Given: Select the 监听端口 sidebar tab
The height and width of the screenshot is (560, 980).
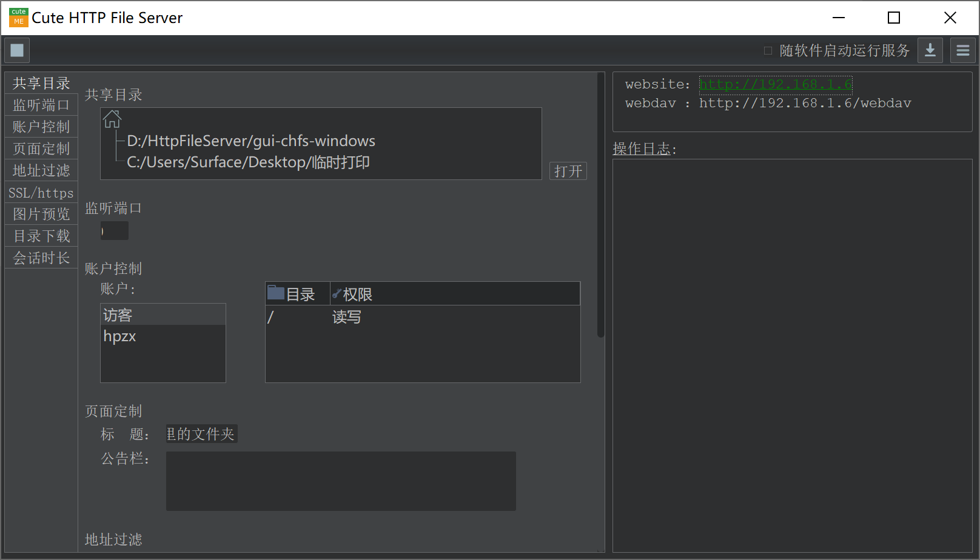Looking at the screenshot, I should click(41, 105).
